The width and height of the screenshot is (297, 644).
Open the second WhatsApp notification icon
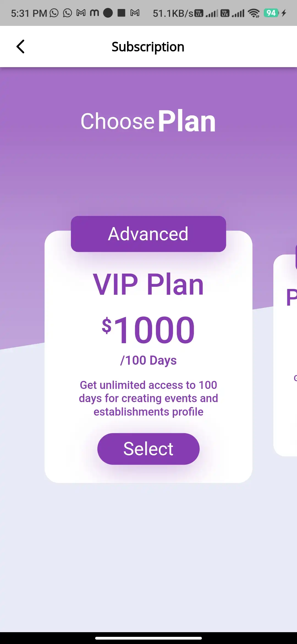click(67, 12)
